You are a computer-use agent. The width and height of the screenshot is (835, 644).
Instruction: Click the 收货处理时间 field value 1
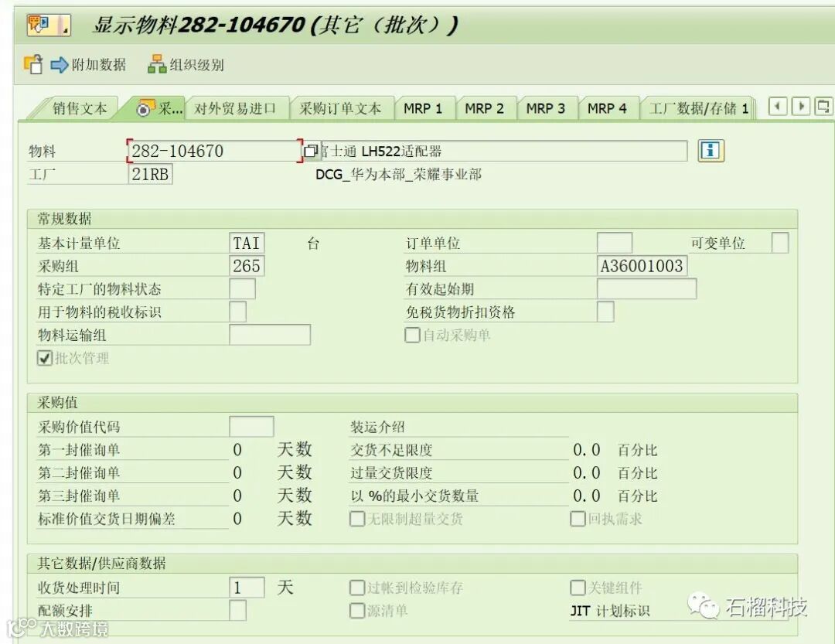click(247, 588)
